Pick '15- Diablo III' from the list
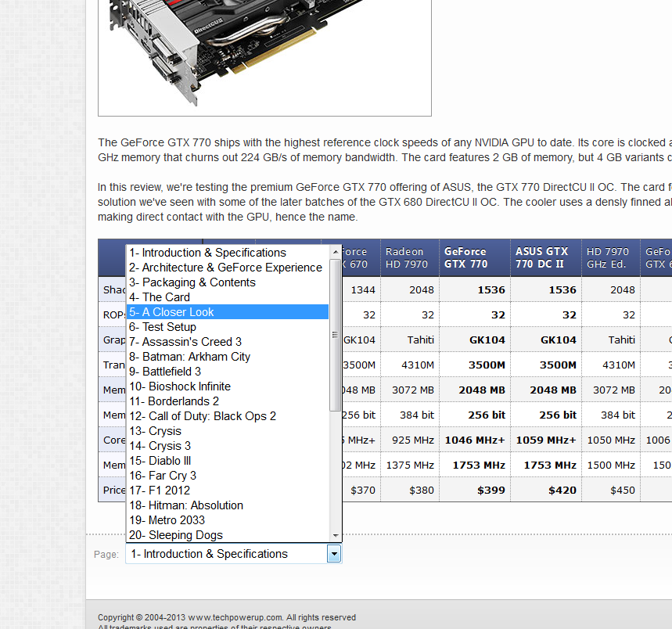The image size is (672, 629). pyautogui.click(x=228, y=461)
